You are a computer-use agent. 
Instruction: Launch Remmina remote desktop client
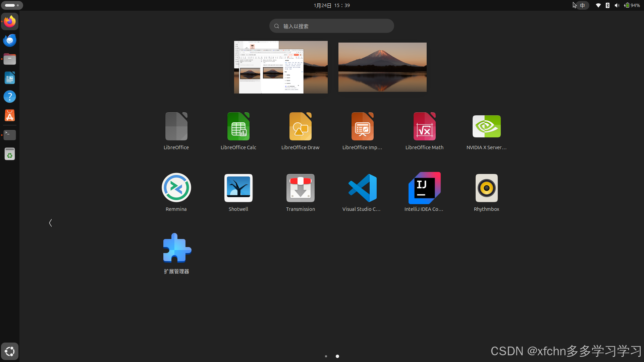click(176, 192)
